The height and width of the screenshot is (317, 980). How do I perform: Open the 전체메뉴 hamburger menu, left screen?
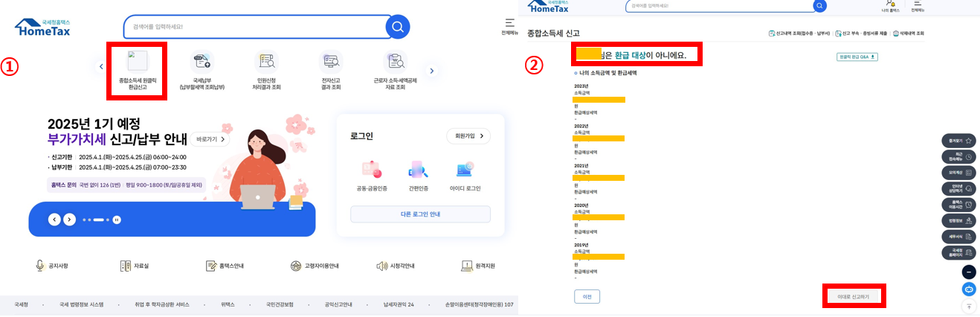[509, 27]
